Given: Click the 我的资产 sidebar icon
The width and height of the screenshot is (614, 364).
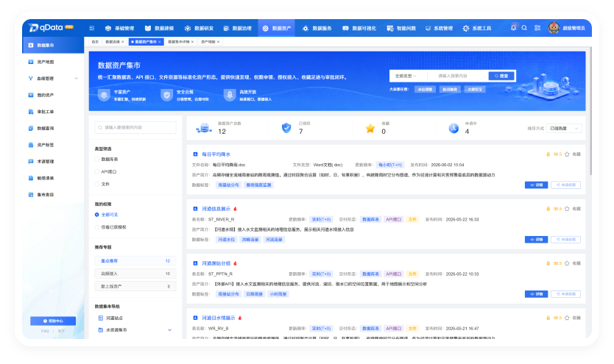Looking at the screenshot, I should click(x=30, y=95).
